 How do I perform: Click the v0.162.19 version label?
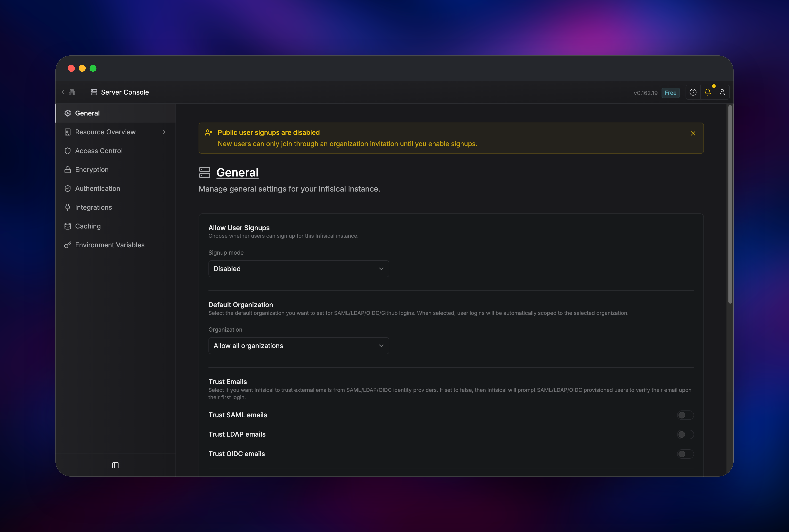pyautogui.click(x=645, y=93)
